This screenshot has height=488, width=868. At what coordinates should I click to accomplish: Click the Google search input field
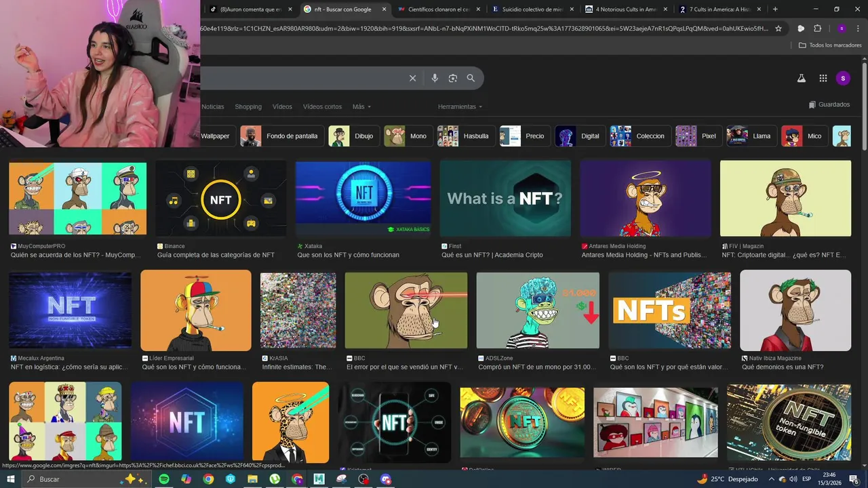tap(302, 78)
